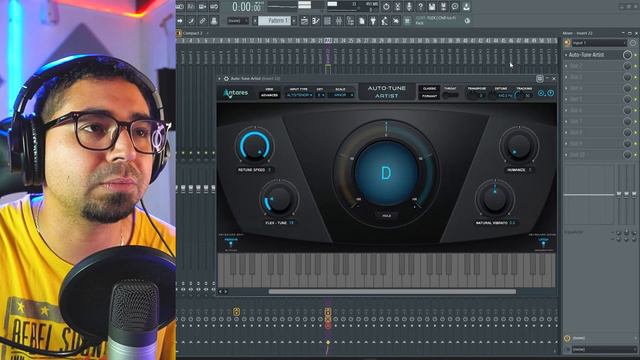Click the left arrow in Auto-Tune title bar
This screenshot has width=640, height=360.
pos(220,78)
